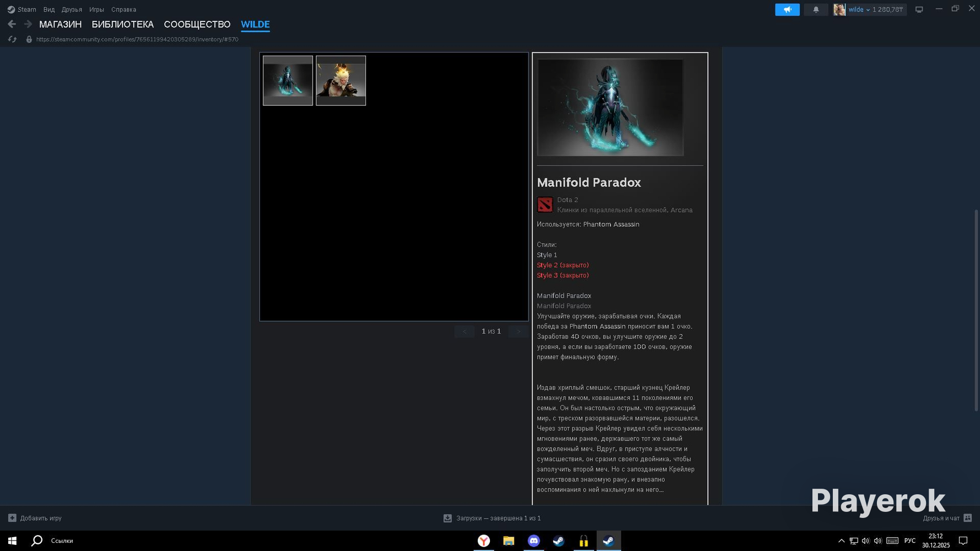Go back with the back arrow
This screenshot has height=551, width=980.
click(12, 24)
